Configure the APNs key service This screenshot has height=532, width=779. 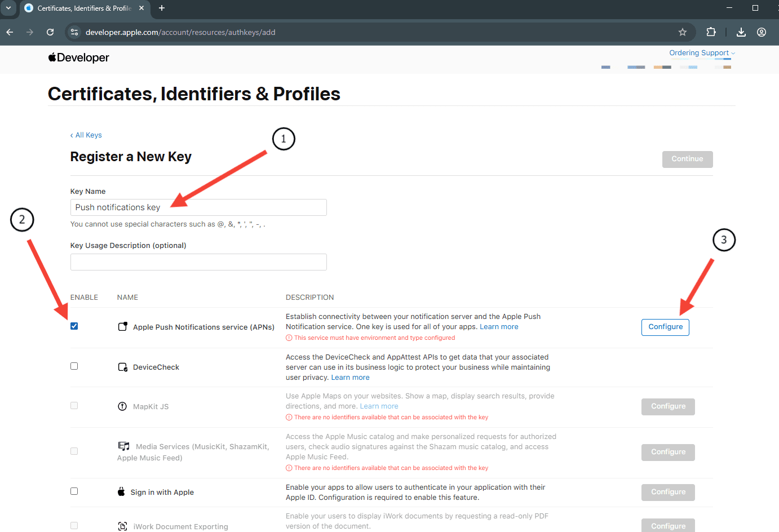[665, 327]
